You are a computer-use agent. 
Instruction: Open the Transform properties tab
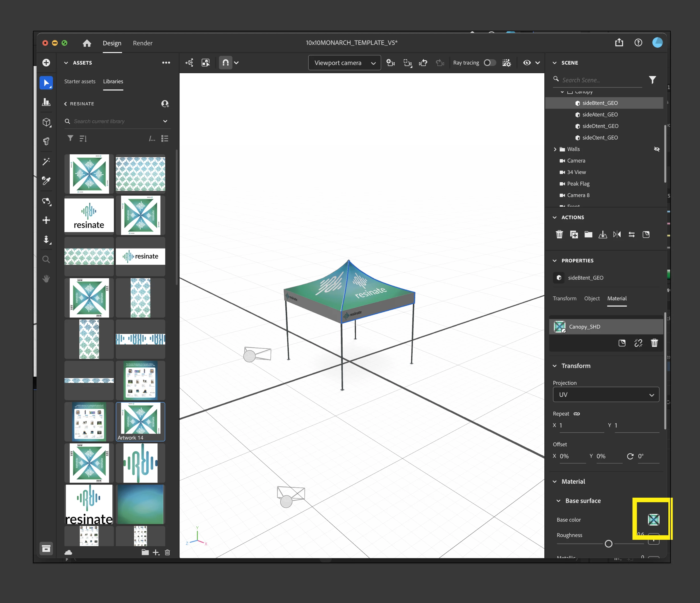(565, 298)
